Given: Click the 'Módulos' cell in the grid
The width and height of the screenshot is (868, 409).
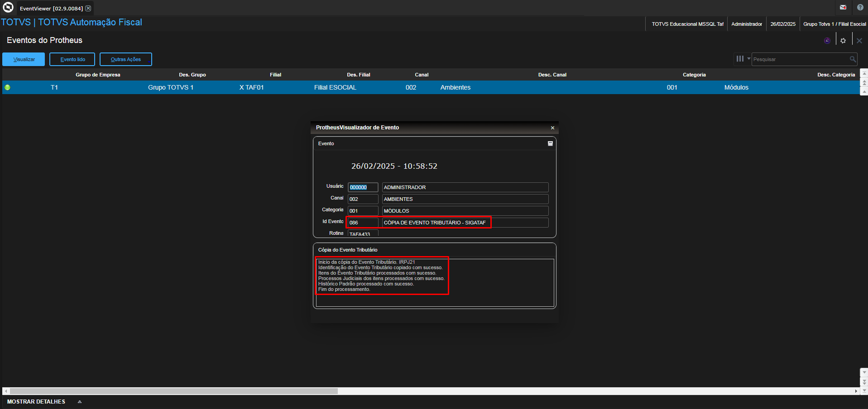Looking at the screenshot, I should 736,87.
